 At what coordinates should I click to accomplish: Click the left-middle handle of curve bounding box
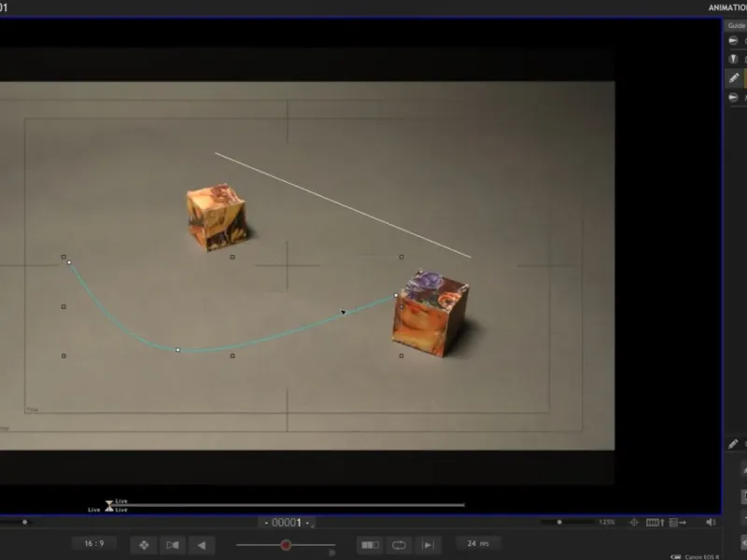(x=63, y=307)
